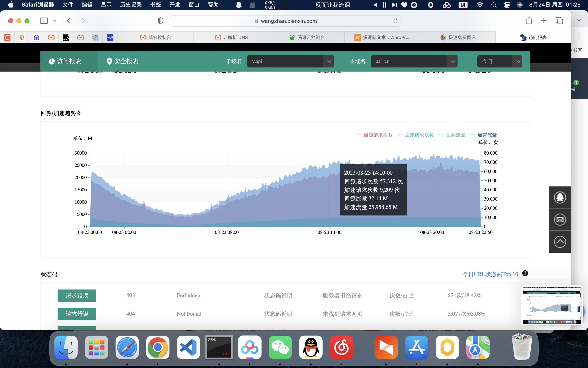
Task: Toggle 加速流量 legend series
Action: pos(483,135)
